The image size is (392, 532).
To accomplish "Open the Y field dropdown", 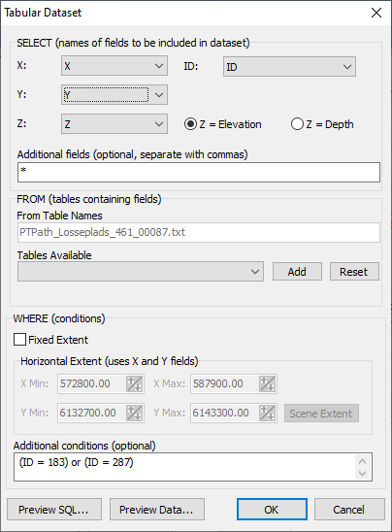I will click(114, 95).
